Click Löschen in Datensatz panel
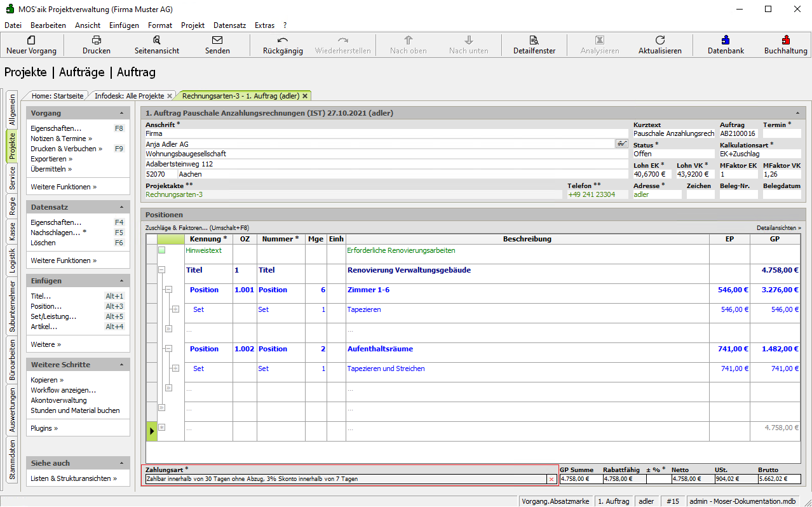This screenshot has width=812, height=507. click(x=43, y=243)
